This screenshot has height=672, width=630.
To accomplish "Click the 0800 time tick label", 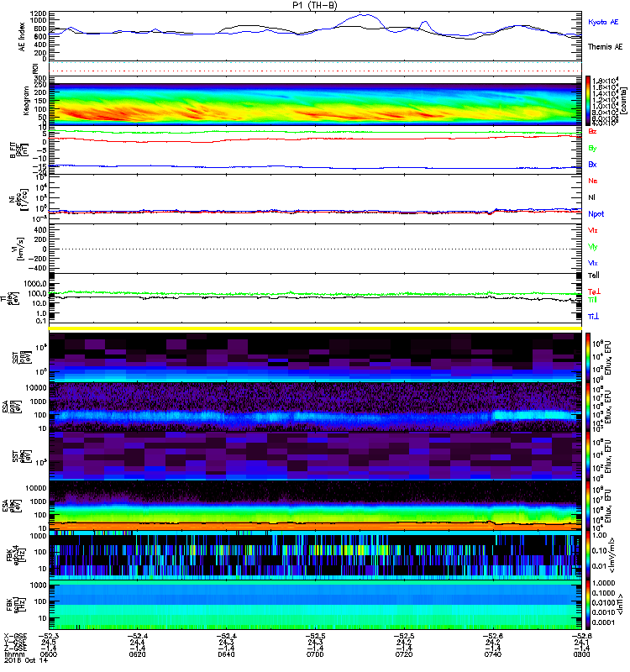I will 581,654.
